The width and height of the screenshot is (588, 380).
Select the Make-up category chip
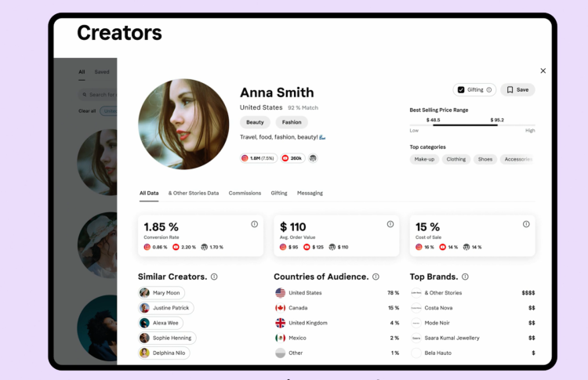click(x=424, y=159)
